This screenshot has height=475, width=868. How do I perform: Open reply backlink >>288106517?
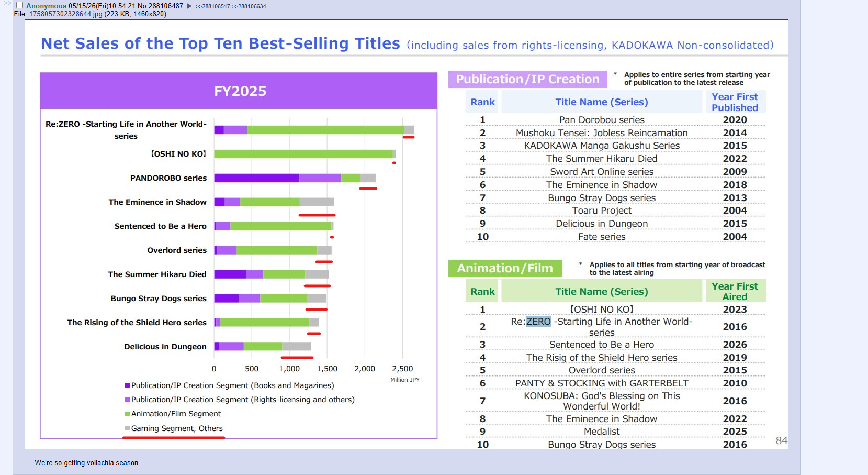tap(212, 6)
